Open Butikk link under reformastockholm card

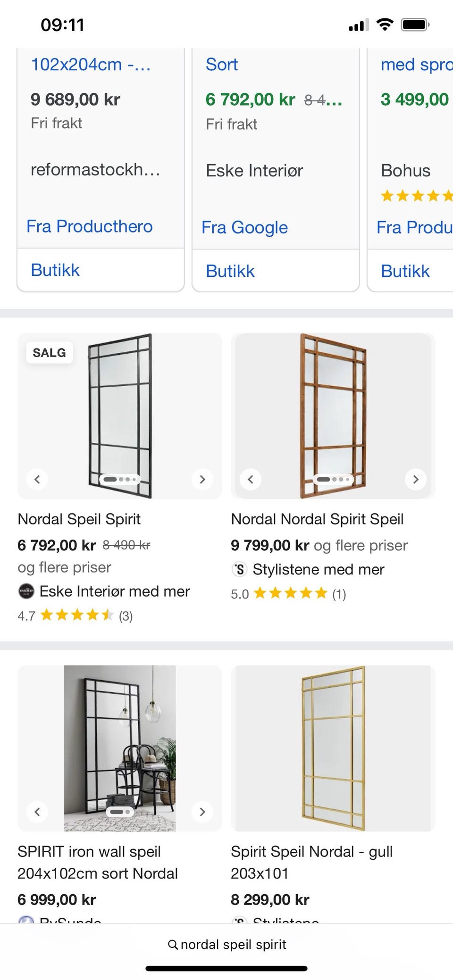pyautogui.click(x=55, y=270)
